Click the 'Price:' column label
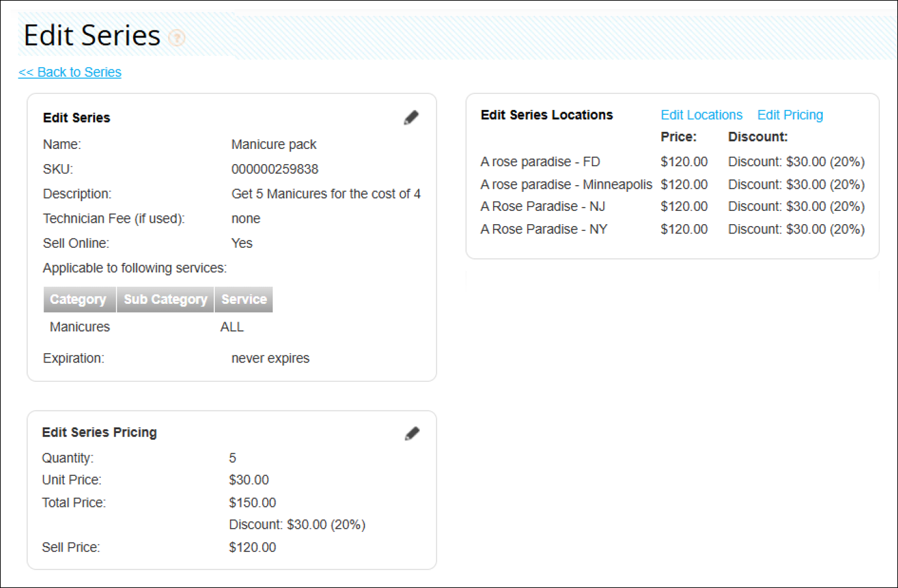The height and width of the screenshot is (588, 898). 679,138
